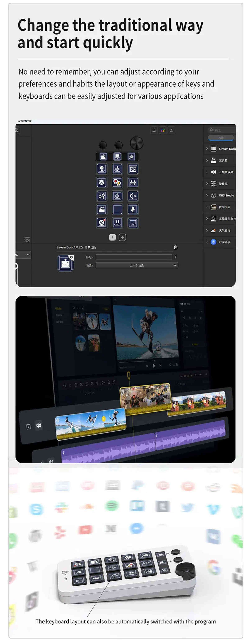Select page 1 of the key layout
Viewport: 251px width, 644px height.
[x=112, y=237]
